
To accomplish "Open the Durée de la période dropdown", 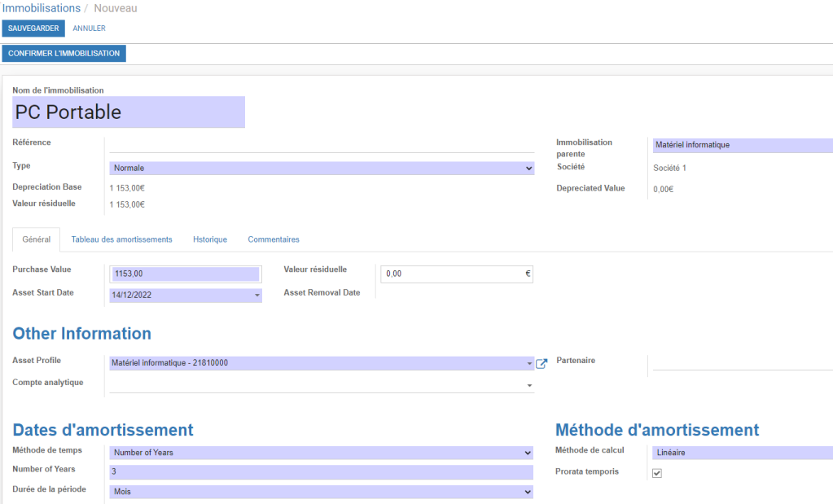I will coord(322,492).
